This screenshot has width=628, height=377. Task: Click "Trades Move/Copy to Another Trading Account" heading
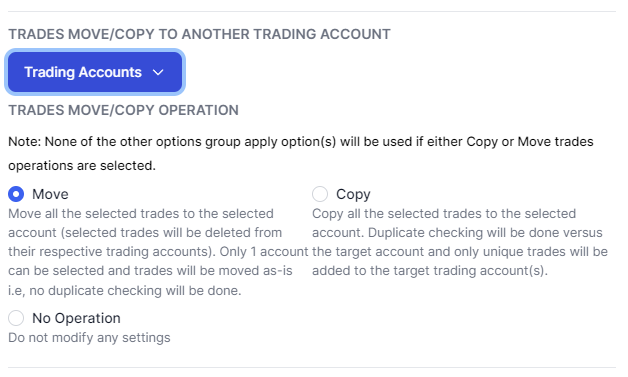pyautogui.click(x=199, y=34)
